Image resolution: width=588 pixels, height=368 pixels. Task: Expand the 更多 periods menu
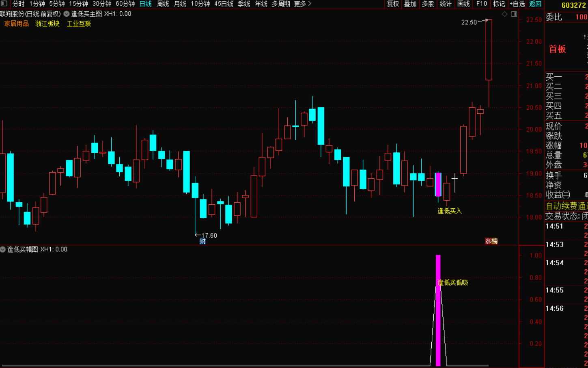click(302, 4)
